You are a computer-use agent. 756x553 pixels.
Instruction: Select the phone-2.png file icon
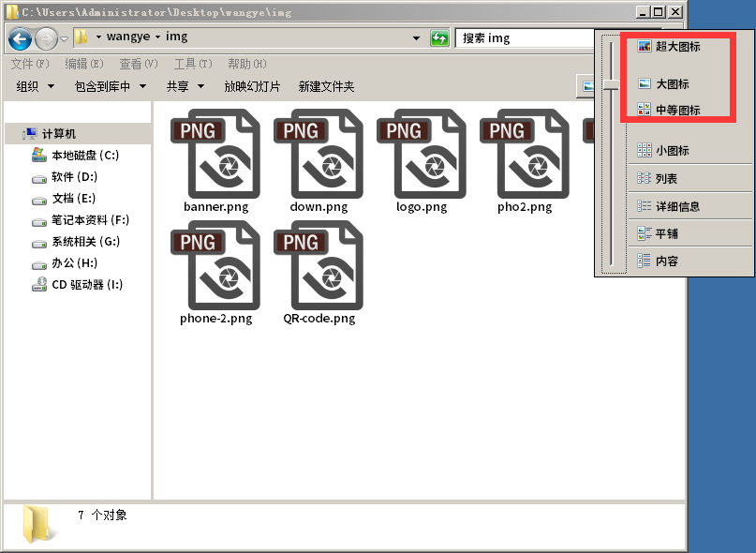tap(216, 266)
